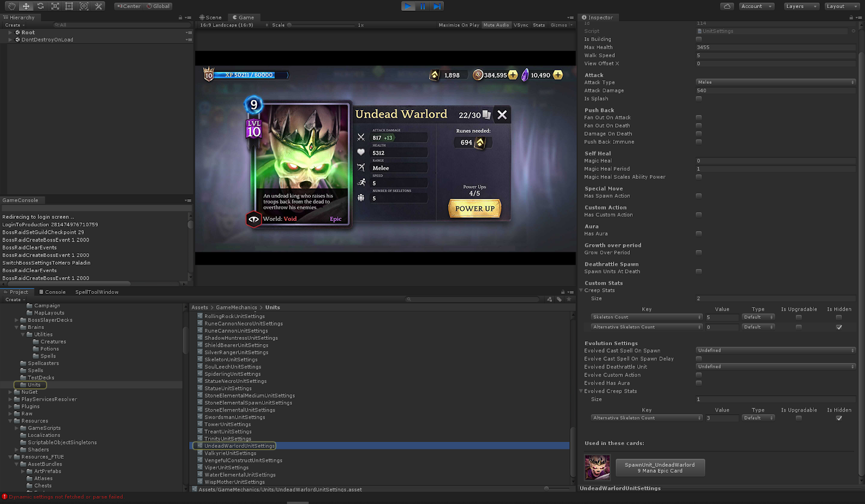The image size is (865, 504).
Task: Click the plus icon beside 384,595 coins
Action: (513, 75)
